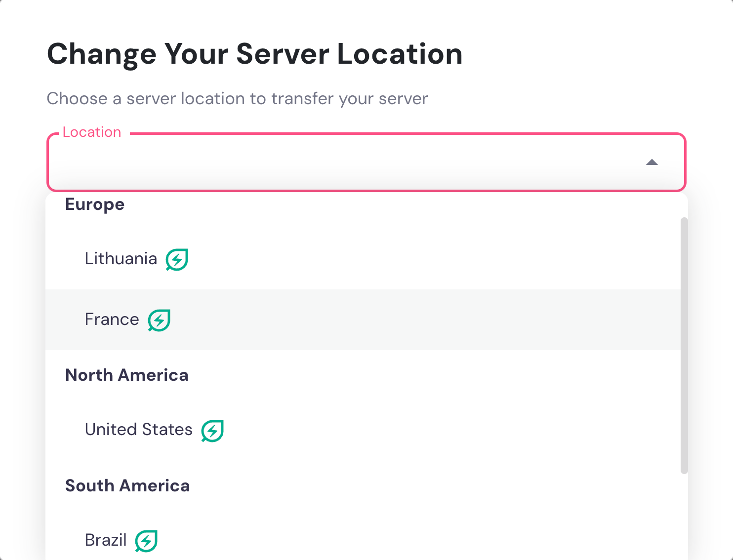Collapse the Location dropdown with the up arrow

point(652,162)
